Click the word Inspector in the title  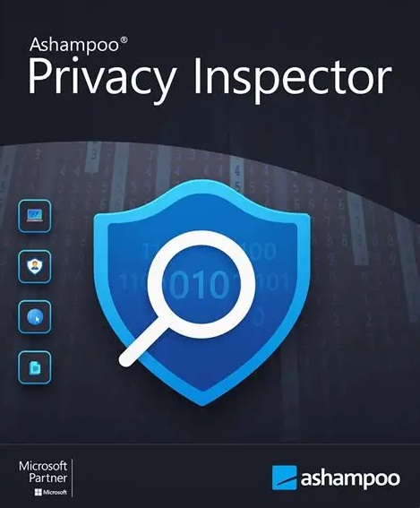[x=293, y=80]
